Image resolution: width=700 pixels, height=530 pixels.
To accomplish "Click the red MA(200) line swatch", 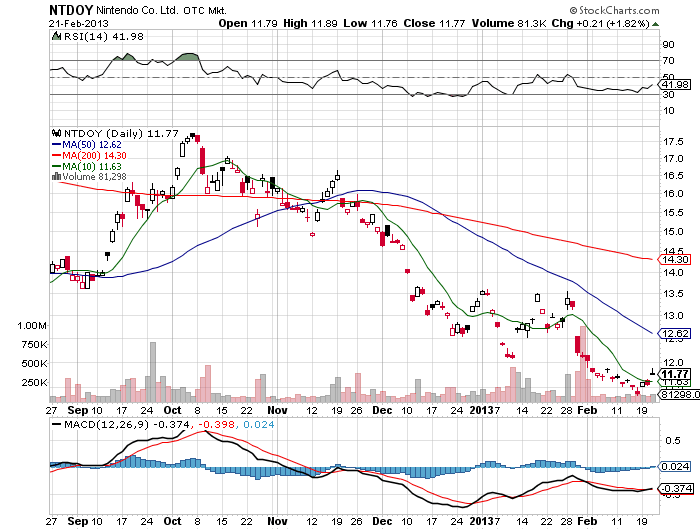I will pyautogui.click(x=56, y=155).
